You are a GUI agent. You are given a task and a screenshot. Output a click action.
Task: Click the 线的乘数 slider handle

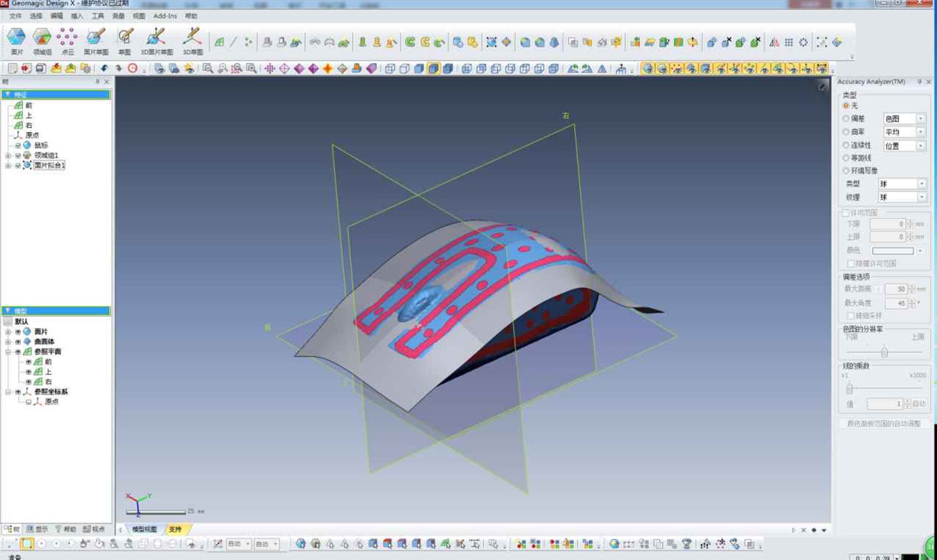click(850, 389)
